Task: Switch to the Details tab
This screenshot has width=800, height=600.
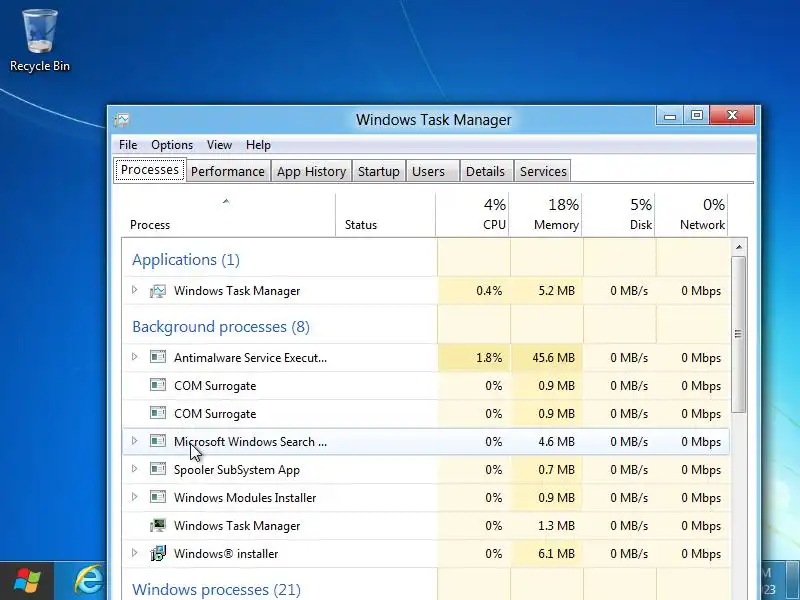Action: 486,171
